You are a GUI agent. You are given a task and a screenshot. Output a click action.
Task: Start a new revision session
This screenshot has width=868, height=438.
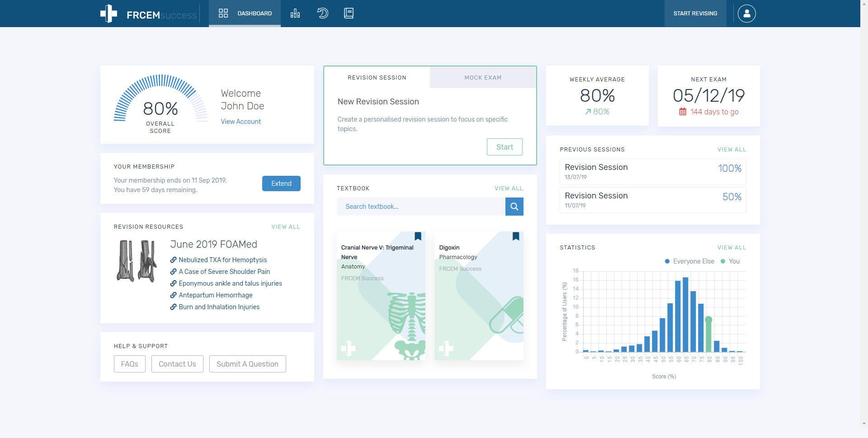point(505,147)
